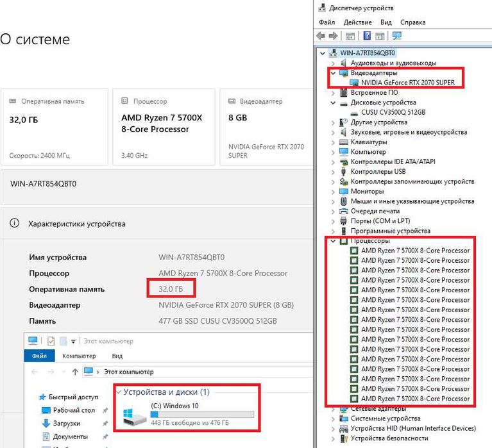
Task: Collapse the WIN-A7RT854QBT0 root node
Action: [322, 53]
